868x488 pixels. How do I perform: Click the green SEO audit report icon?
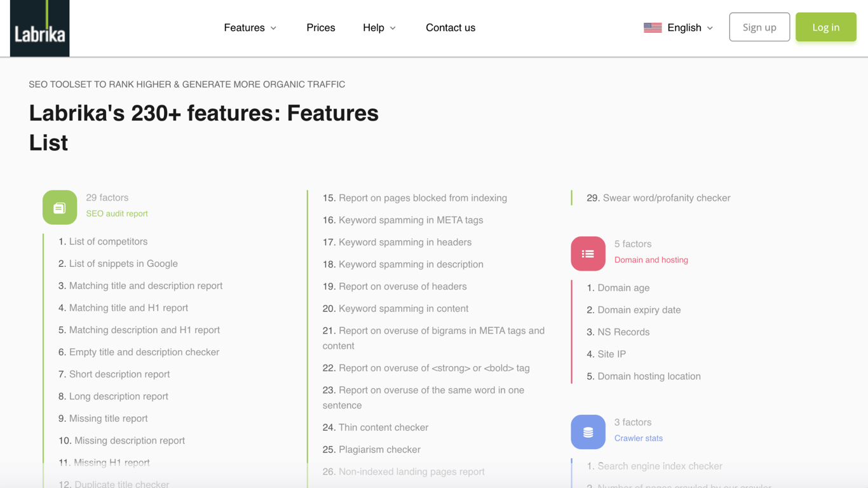(x=60, y=207)
